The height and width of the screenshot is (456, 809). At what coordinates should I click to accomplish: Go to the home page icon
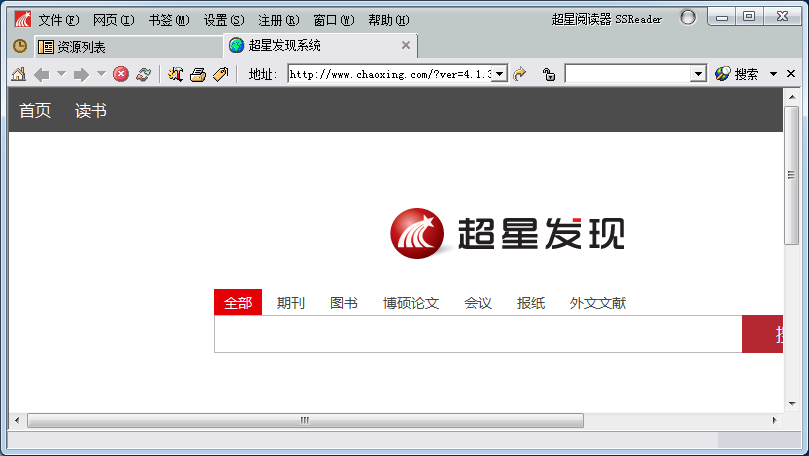[x=19, y=74]
